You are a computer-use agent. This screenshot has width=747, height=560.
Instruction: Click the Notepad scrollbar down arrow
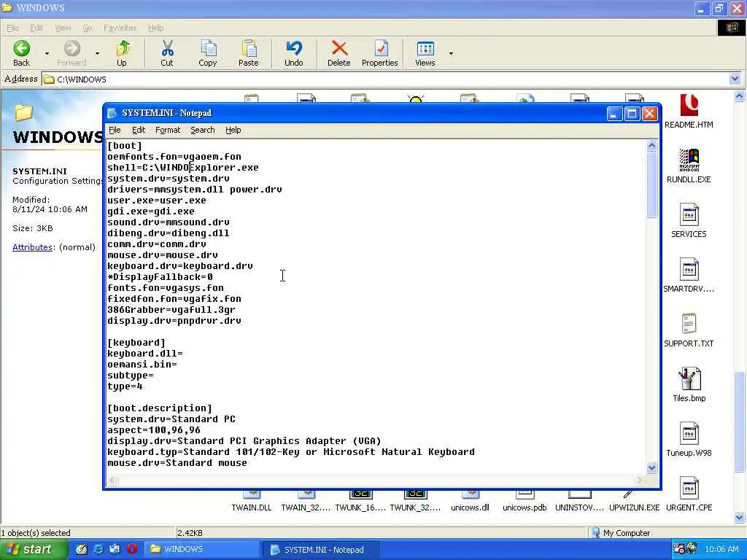(x=651, y=468)
